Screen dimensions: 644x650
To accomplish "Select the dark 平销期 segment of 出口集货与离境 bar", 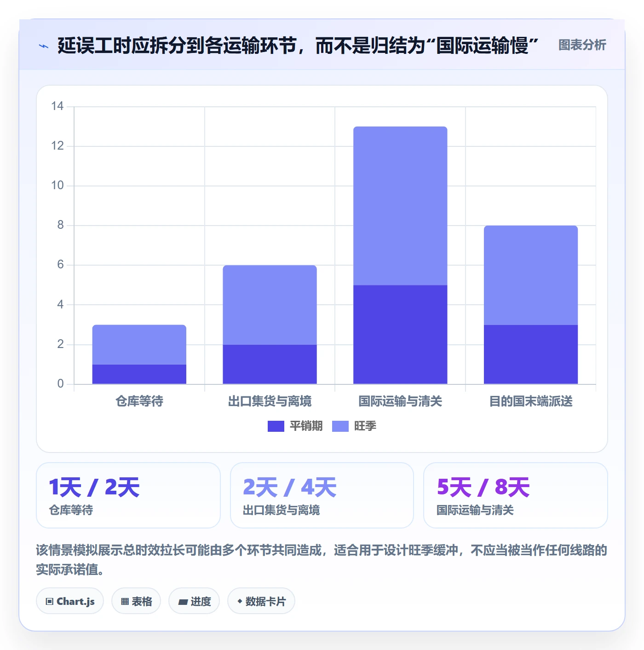I will 270,364.
